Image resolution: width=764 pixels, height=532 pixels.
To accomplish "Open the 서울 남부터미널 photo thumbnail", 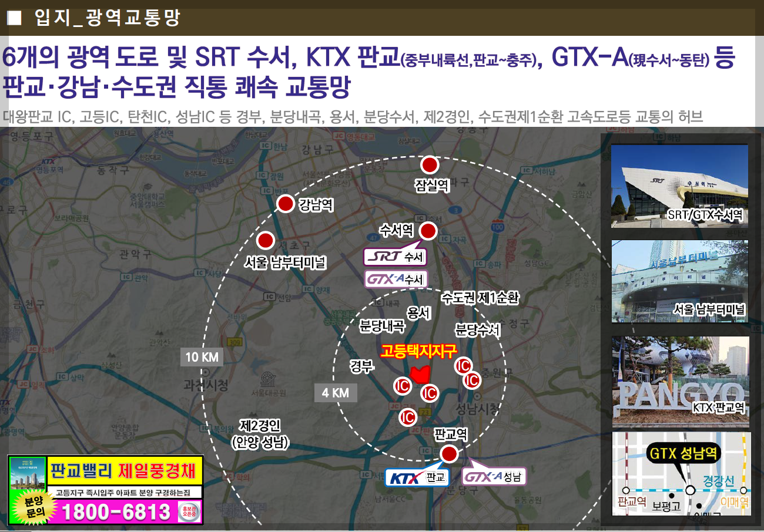I will (x=680, y=281).
